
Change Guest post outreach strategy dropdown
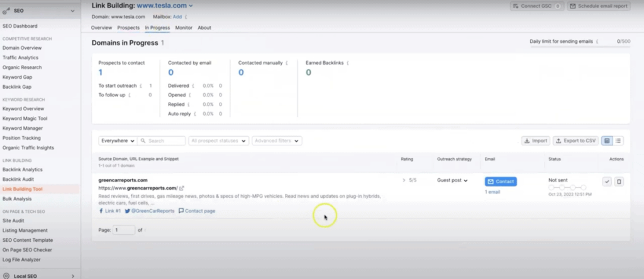pos(452,180)
